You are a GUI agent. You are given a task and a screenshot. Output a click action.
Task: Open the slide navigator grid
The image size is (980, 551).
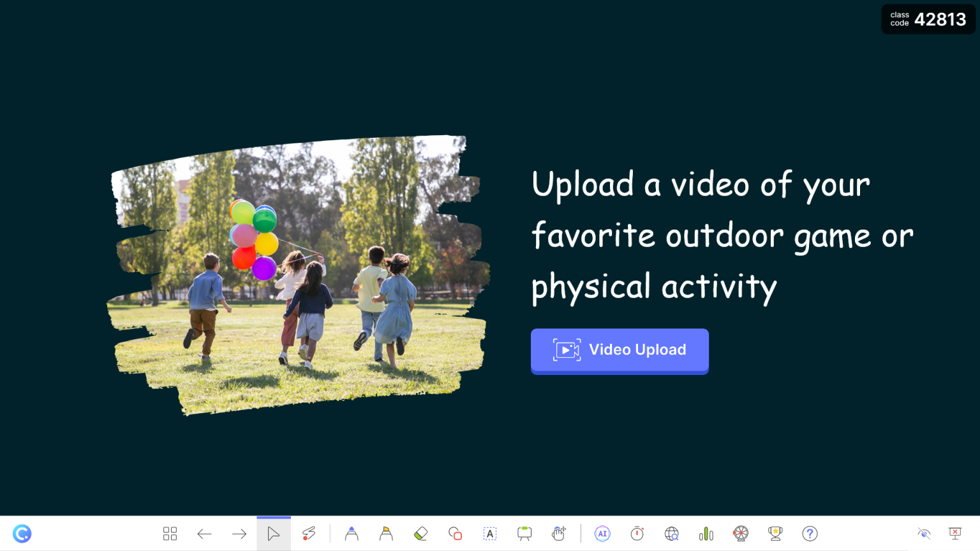coord(170,533)
